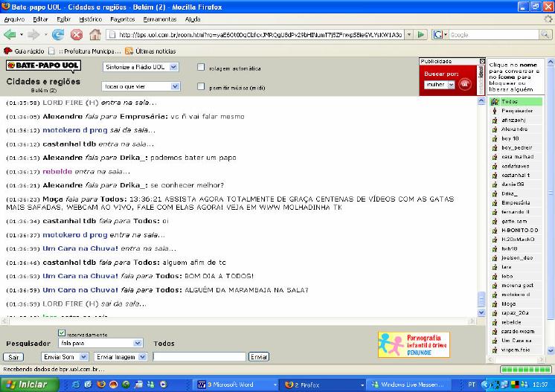The height and width of the screenshot is (392, 555).
Task: Click the person icon beside Pesquisador
Action: click(495, 111)
